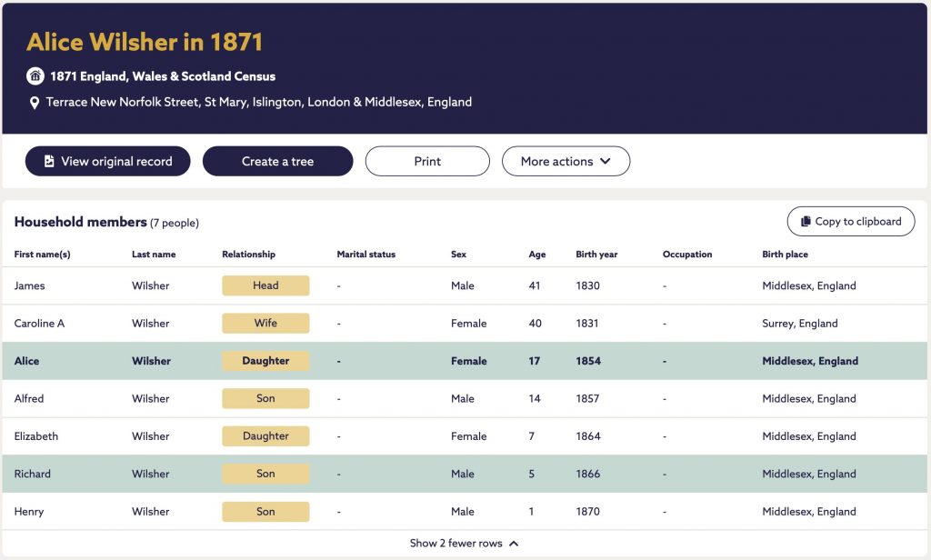Image resolution: width=931 pixels, height=560 pixels.
Task: Expand the More actions dropdown chevron
Action: (605, 161)
